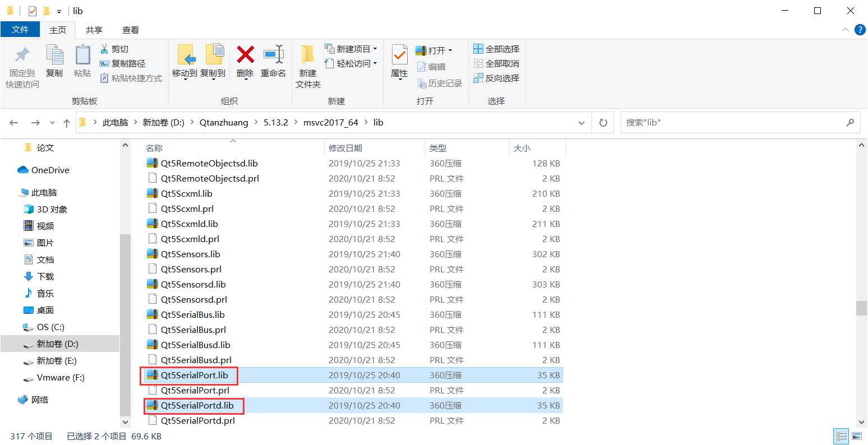Screen dimensions: 868x445
Task: Expand the 新建项目 dropdown arrow
Action: (375, 49)
